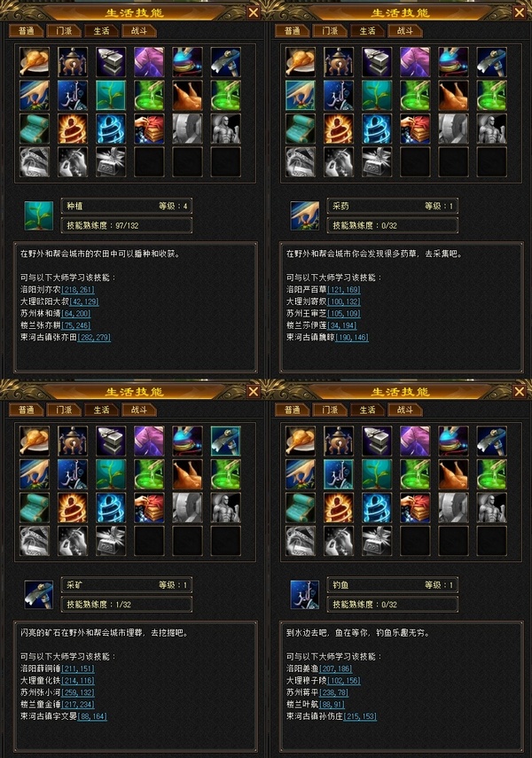
Task: Switch to 普通 tab in the 采矿 window
Action: [x=27, y=410]
